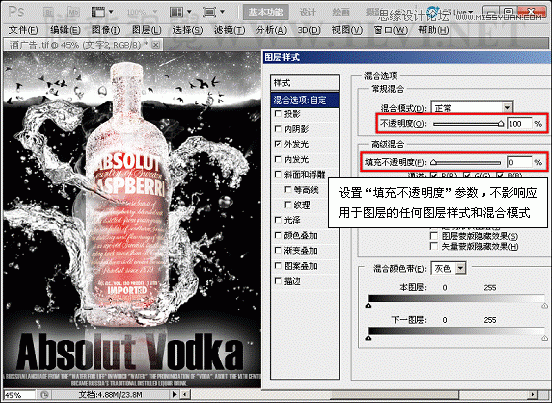552x403 pixels.
Task: Click the 本图层 white slider handle
Action: 545,306
